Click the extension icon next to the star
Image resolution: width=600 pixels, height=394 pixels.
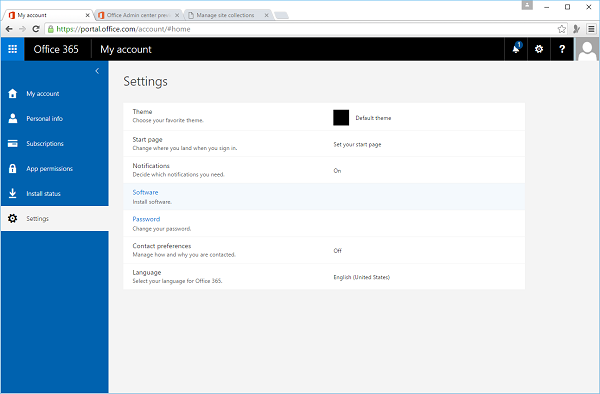point(576,29)
